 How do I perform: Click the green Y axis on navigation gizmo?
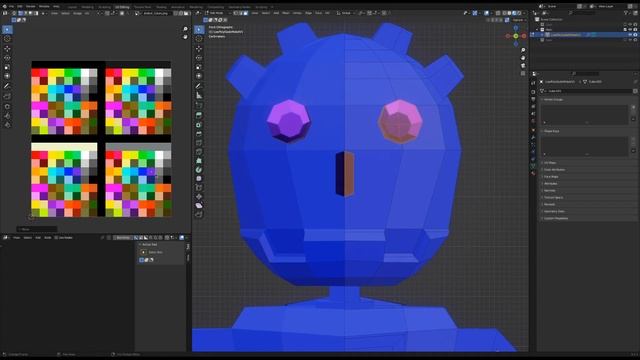(516, 36)
